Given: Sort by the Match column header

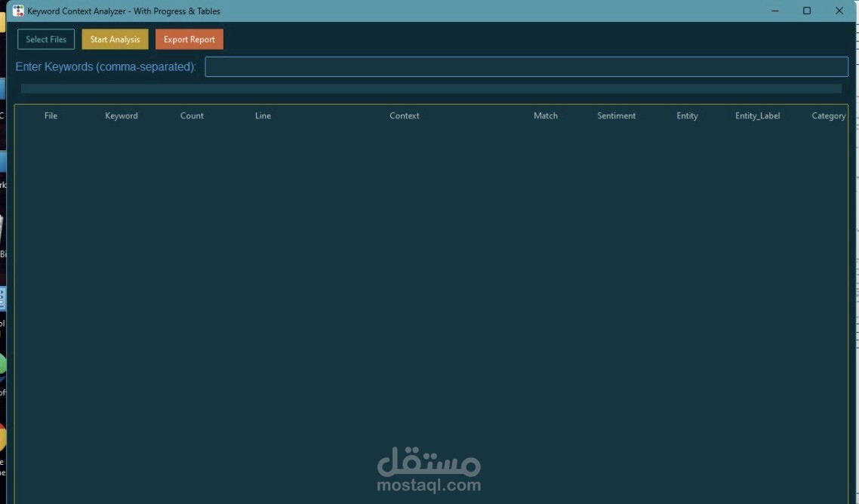Looking at the screenshot, I should pyautogui.click(x=546, y=115).
